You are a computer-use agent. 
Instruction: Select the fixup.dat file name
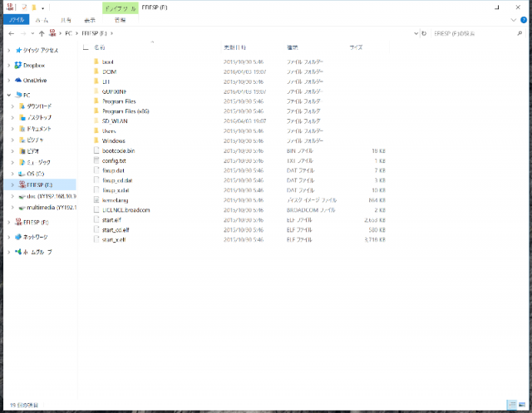113,170
